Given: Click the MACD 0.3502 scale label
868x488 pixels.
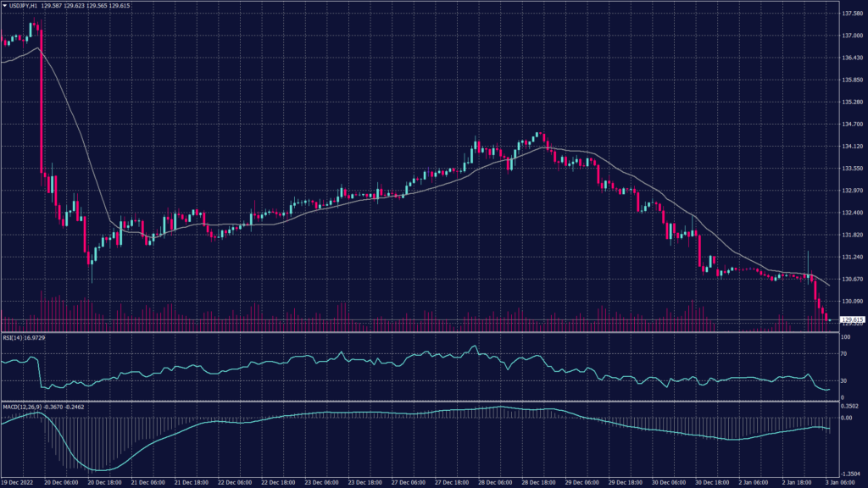Looking at the screenshot, I should pyautogui.click(x=850, y=407).
